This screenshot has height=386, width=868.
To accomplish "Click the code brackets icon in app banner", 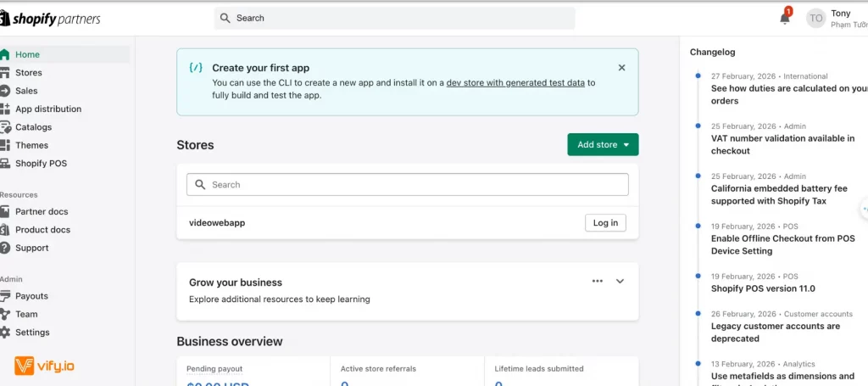I will pos(196,68).
